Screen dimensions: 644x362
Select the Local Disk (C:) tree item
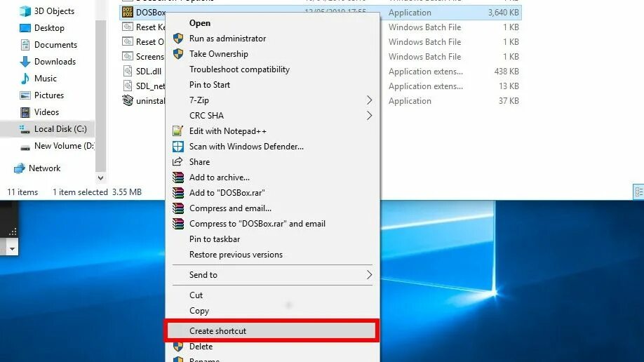coord(60,129)
